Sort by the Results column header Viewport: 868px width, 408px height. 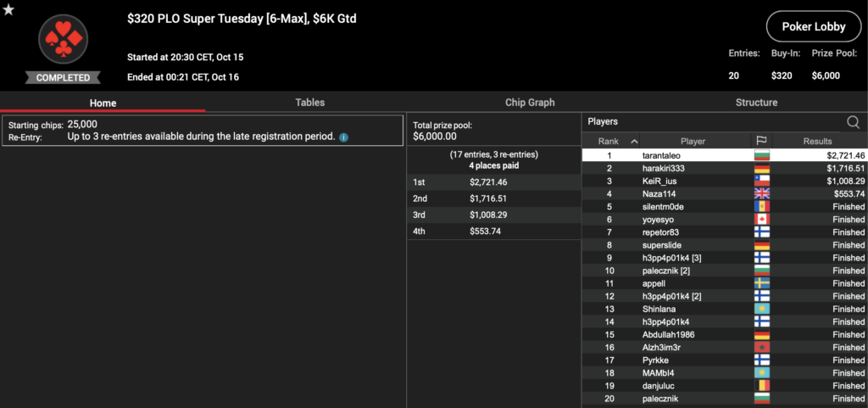coord(816,141)
